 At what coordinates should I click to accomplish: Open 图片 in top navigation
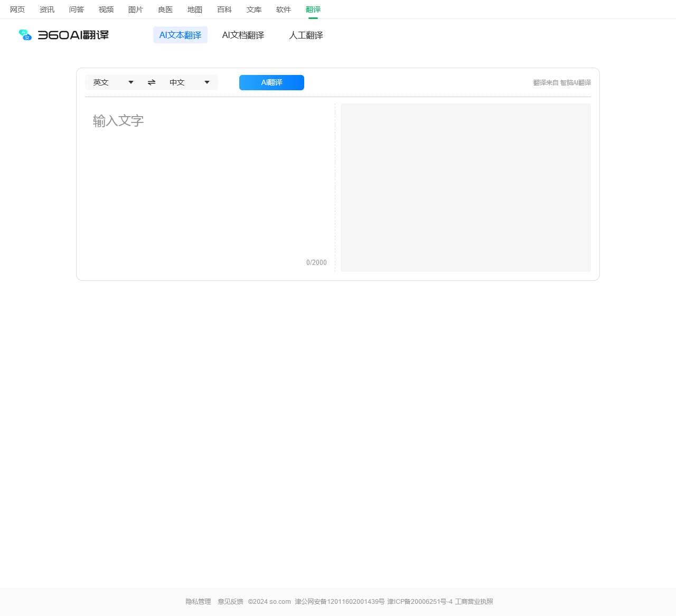pyautogui.click(x=136, y=10)
